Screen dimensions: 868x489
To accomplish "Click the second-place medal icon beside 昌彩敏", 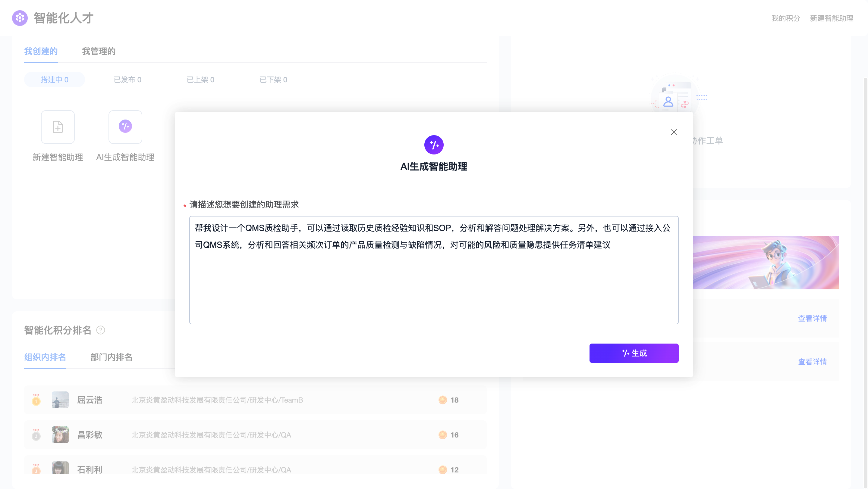I will click(36, 435).
